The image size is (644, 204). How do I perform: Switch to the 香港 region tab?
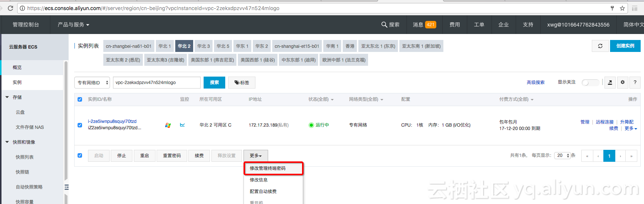pos(350,46)
